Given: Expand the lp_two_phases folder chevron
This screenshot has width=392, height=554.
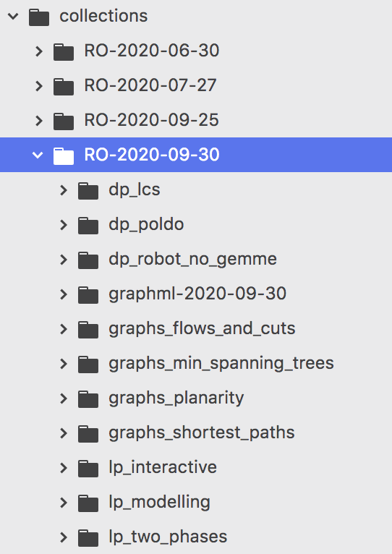Looking at the screenshot, I should tap(64, 537).
